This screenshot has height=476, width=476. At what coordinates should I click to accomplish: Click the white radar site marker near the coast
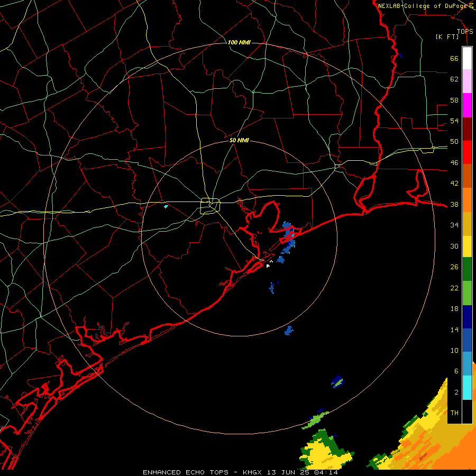coord(268,266)
